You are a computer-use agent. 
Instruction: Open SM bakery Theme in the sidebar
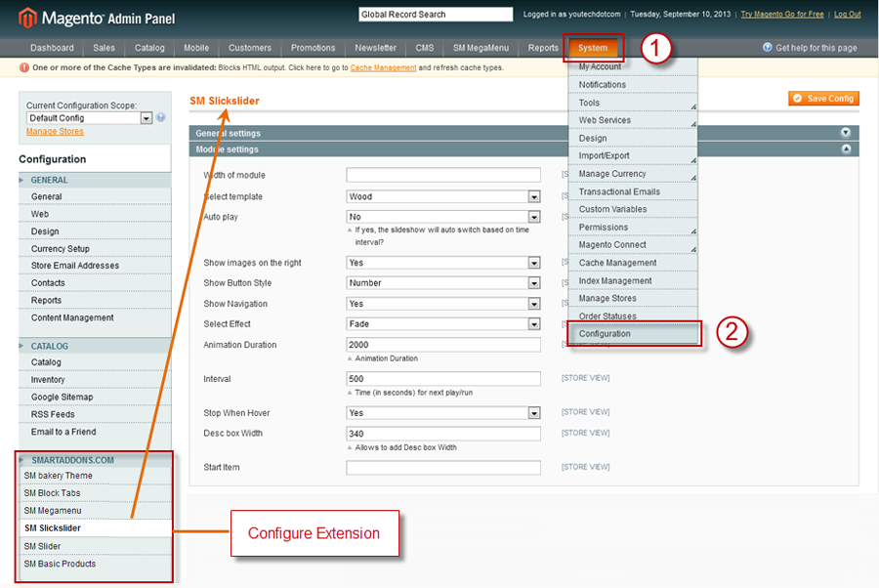coord(95,476)
